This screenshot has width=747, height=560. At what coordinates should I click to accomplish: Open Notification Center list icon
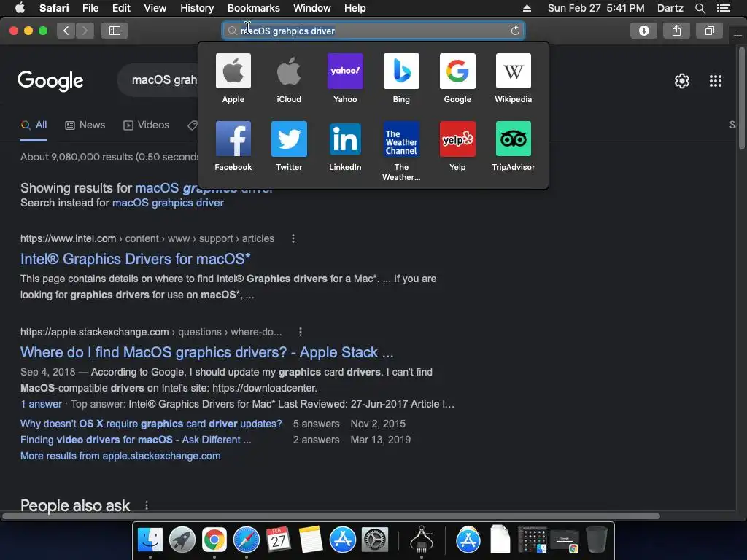723,8
